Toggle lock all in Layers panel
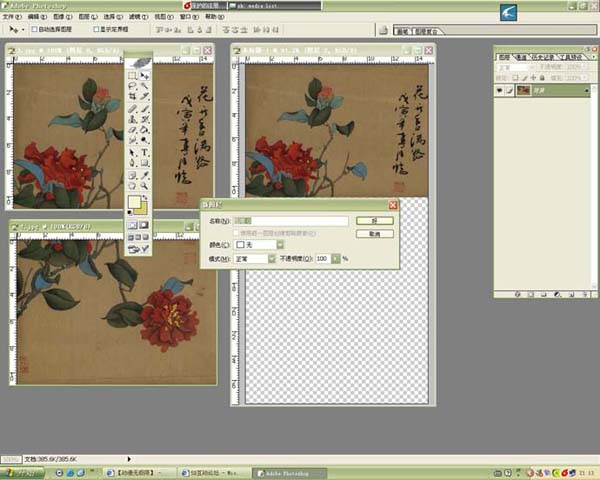The height and width of the screenshot is (480, 600). [542, 78]
